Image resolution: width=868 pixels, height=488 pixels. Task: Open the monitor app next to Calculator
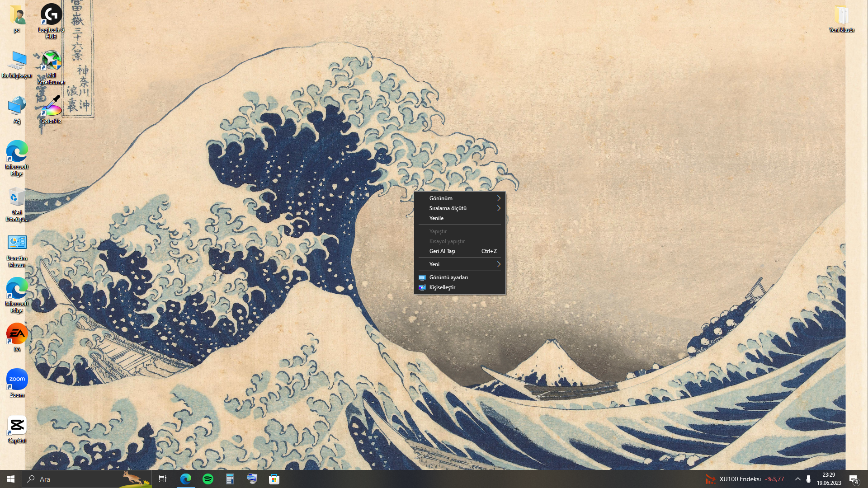[x=252, y=479]
